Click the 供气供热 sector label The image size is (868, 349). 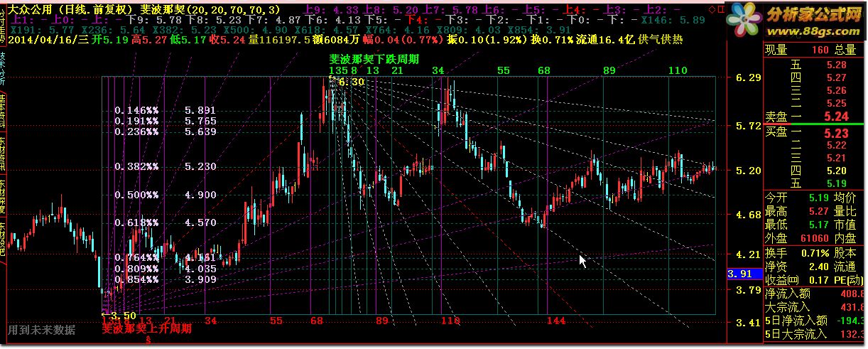pyautogui.click(x=661, y=40)
